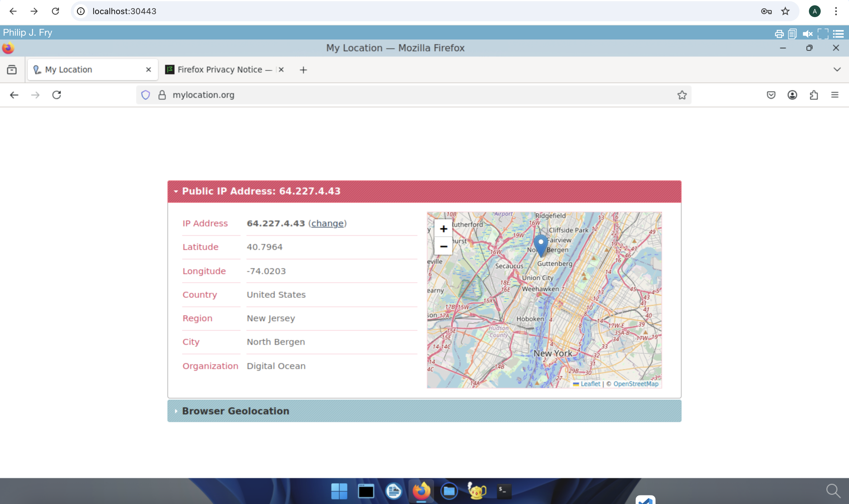Bookmark this page with the star icon
The width and height of the screenshot is (849, 504).
(x=682, y=95)
